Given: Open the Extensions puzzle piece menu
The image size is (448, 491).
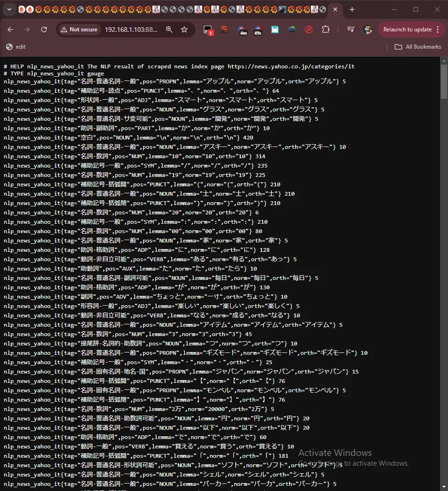Looking at the screenshot, I should [x=325, y=29].
